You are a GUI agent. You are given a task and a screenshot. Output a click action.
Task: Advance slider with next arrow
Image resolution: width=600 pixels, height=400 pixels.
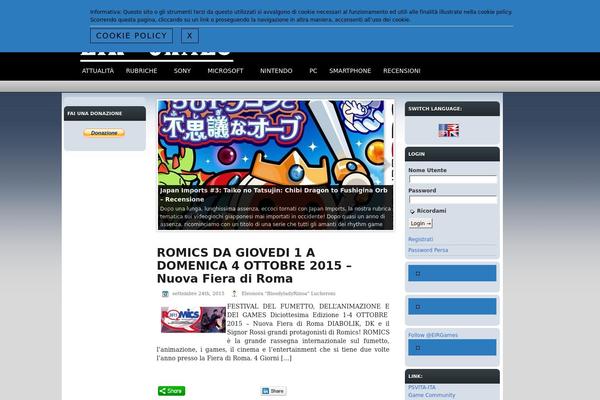tap(387, 165)
